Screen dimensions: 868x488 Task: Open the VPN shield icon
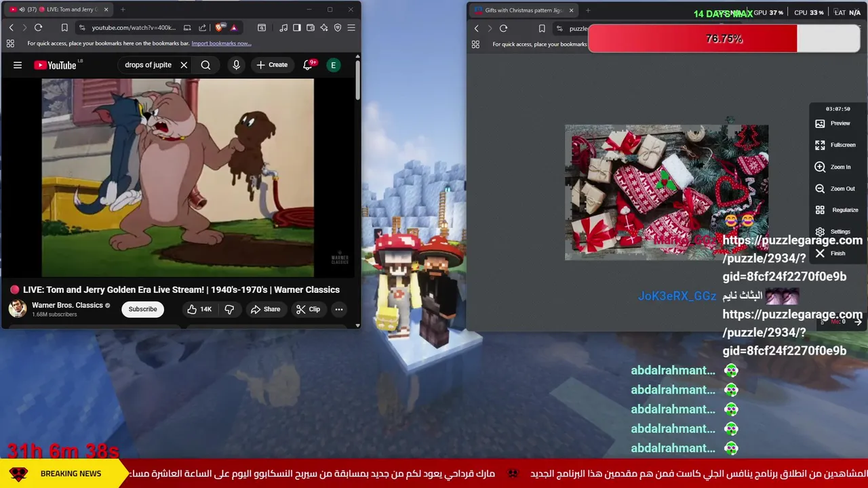click(x=338, y=28)
